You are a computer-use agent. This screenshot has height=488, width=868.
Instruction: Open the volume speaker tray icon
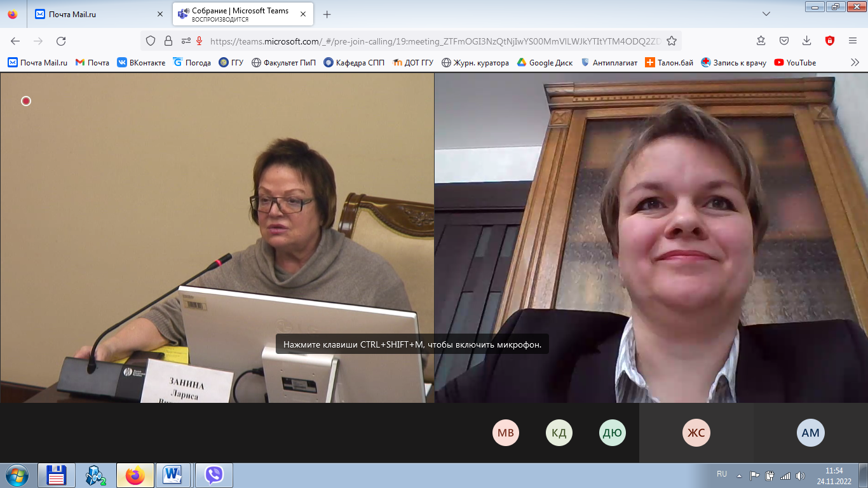(x=800, y=475)
